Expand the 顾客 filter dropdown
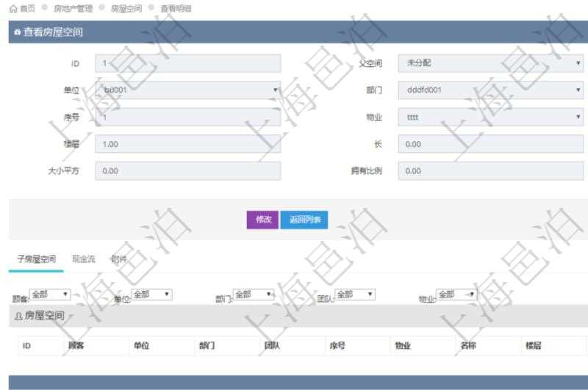Screen dimensions: 588x390 click(x=50, y=295)
